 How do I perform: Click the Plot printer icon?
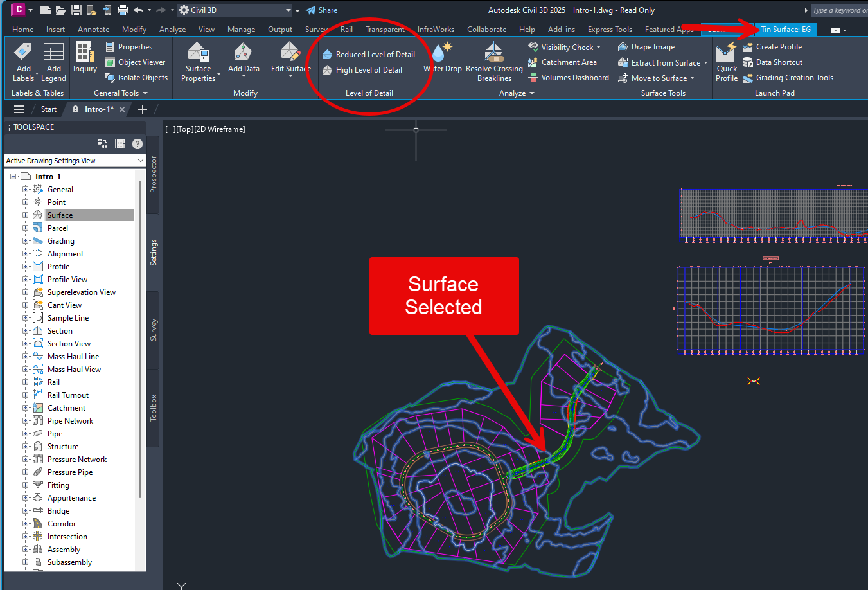(123, 10)
